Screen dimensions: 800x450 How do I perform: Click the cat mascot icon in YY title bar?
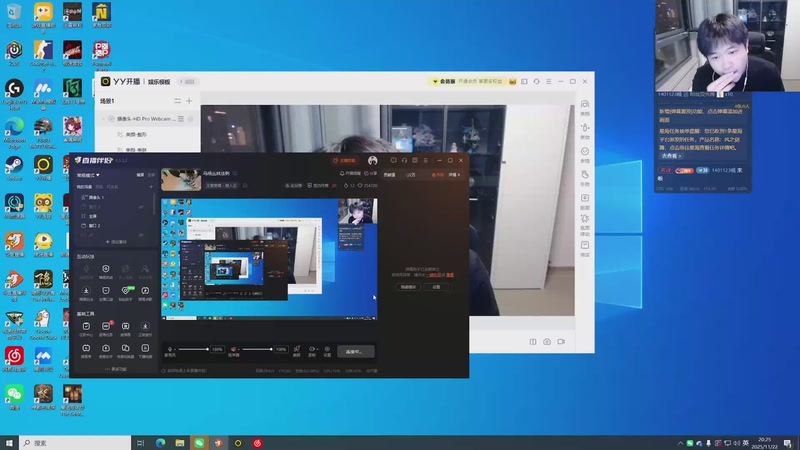(512, 82)
